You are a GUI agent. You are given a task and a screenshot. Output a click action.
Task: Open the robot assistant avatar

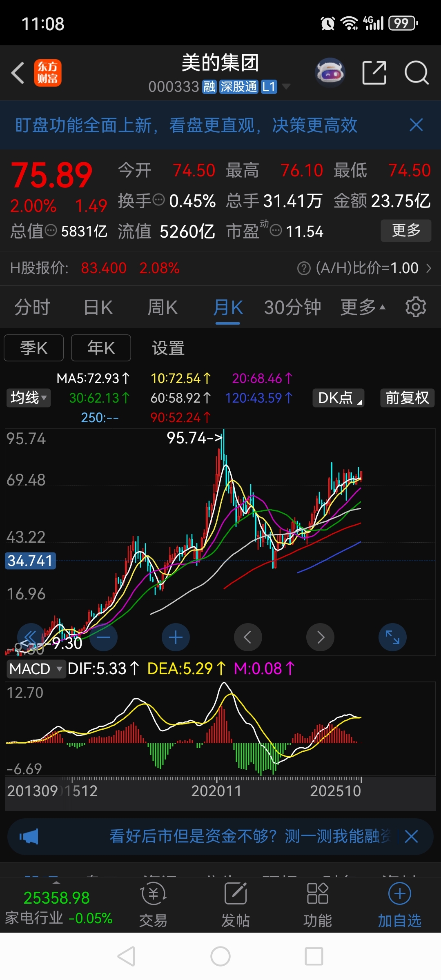click(330, 73)
